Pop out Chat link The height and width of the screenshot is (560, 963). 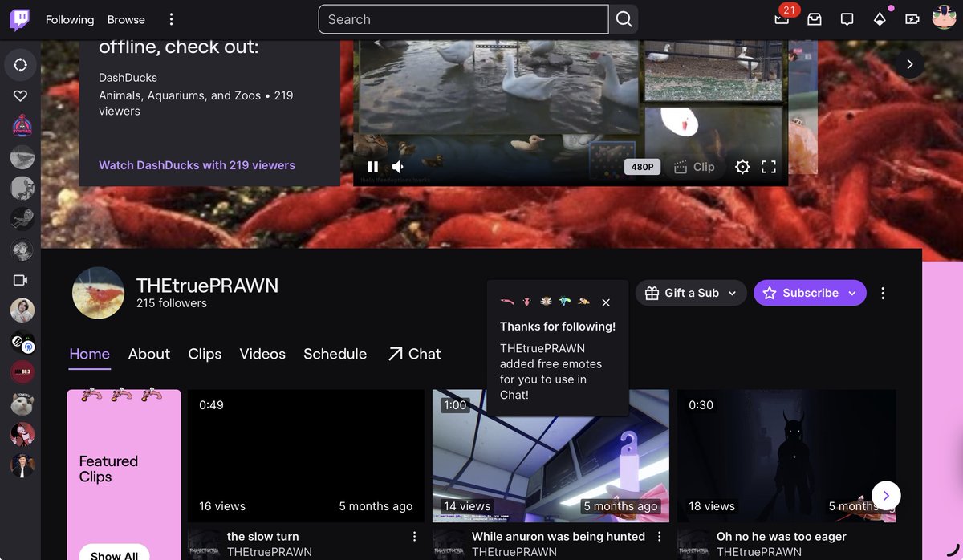[414, 354]
